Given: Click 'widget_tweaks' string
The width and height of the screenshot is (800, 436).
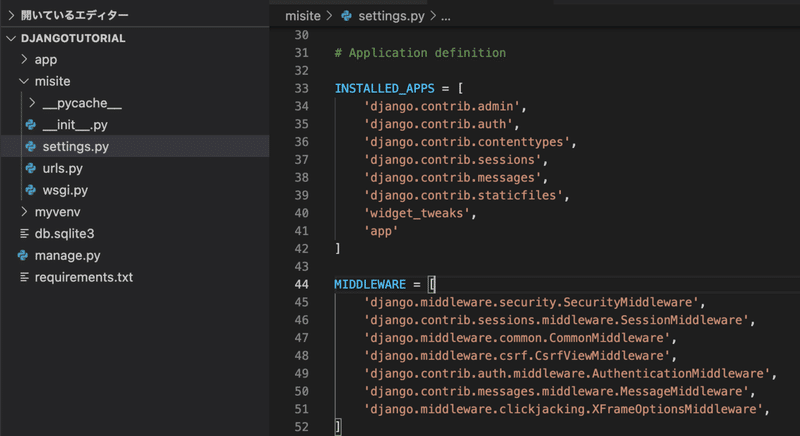Looking at the screenshot, I should (416, 213).
